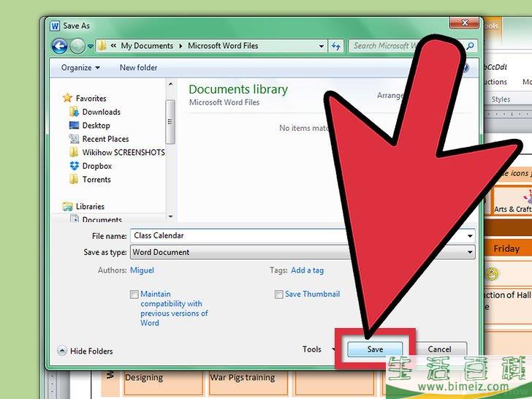Click the Friday column header in Word document
Screen dimensions: 532x399
pos(506,248)
